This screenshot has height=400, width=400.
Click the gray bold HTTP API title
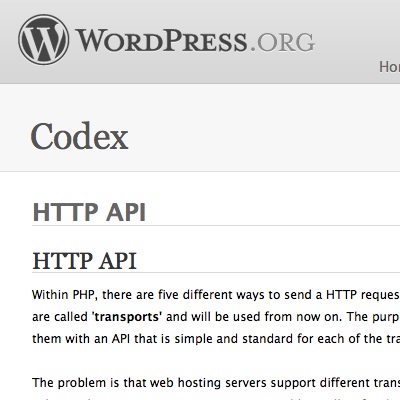pos(89,212)
